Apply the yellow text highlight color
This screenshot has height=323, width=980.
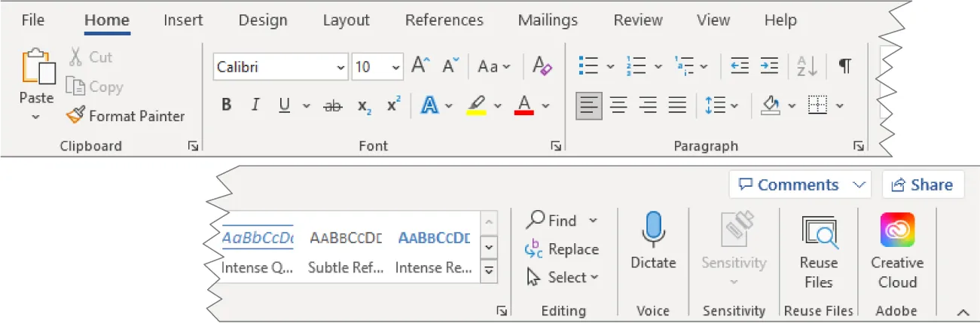tap(476, 105)
